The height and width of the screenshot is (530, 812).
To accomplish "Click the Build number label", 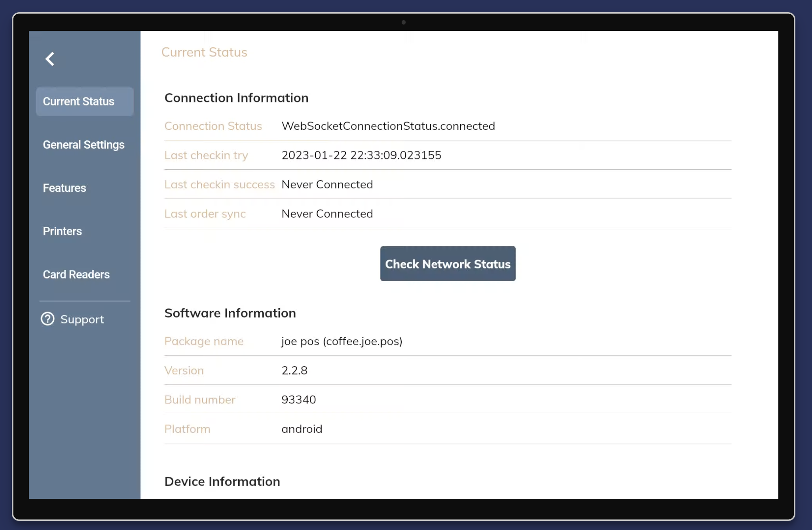I will (200, 399).
